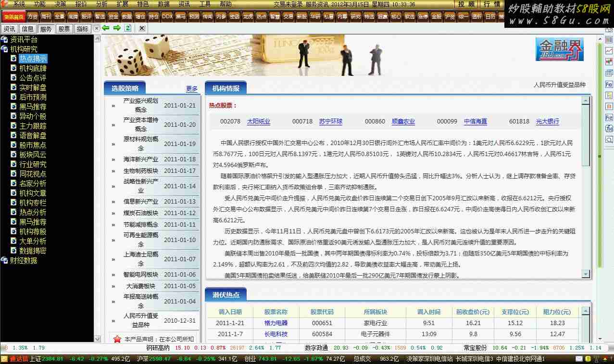Open the quote list table icon in right sidebar

point(609,40)
